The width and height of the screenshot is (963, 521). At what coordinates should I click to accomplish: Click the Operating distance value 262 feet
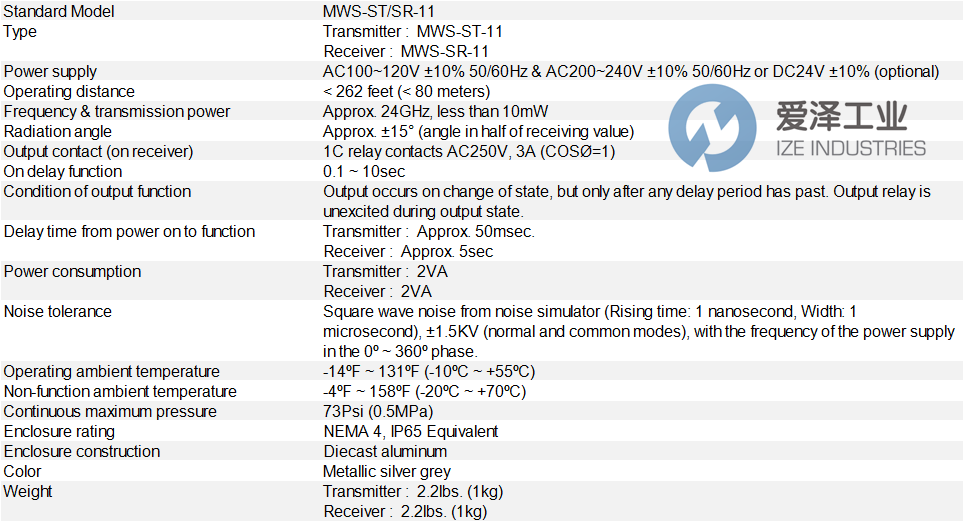[407, 92]
